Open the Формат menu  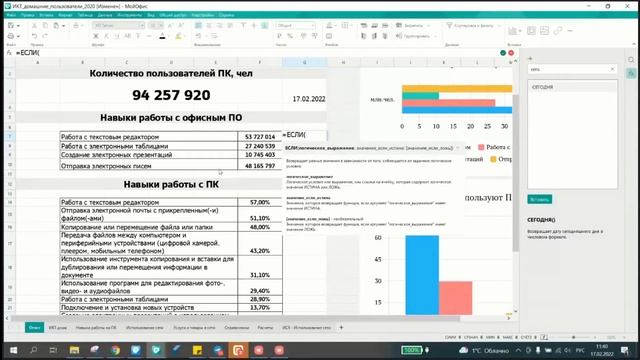65,15
